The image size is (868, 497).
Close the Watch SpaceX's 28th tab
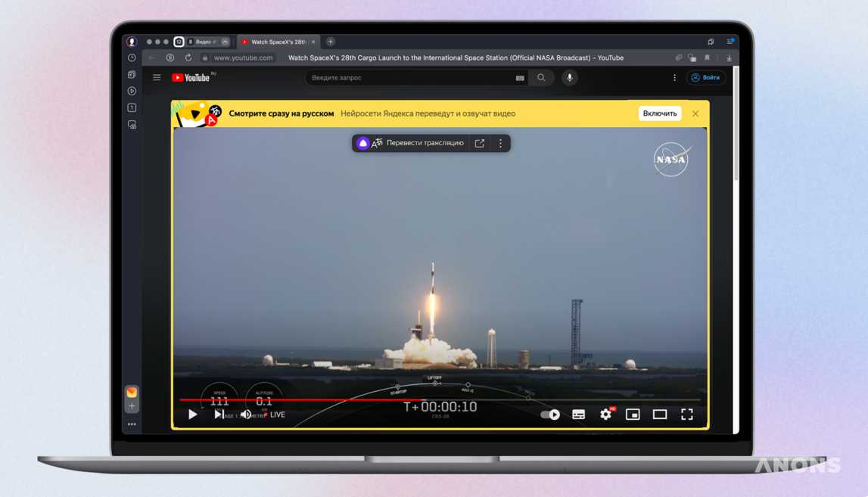tap(313, 42)
